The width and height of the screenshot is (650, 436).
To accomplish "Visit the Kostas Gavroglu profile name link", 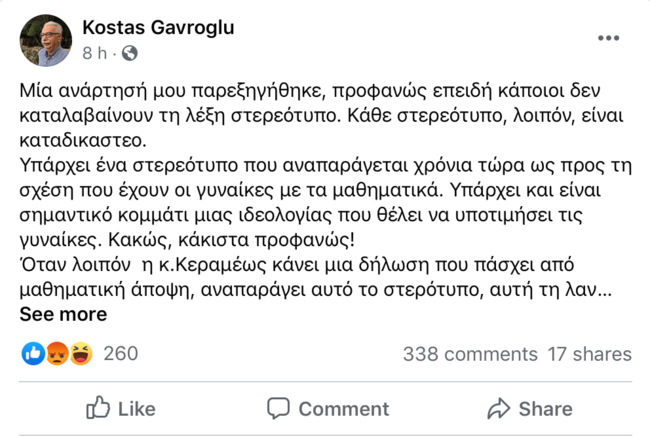I will tap(157, 27).
